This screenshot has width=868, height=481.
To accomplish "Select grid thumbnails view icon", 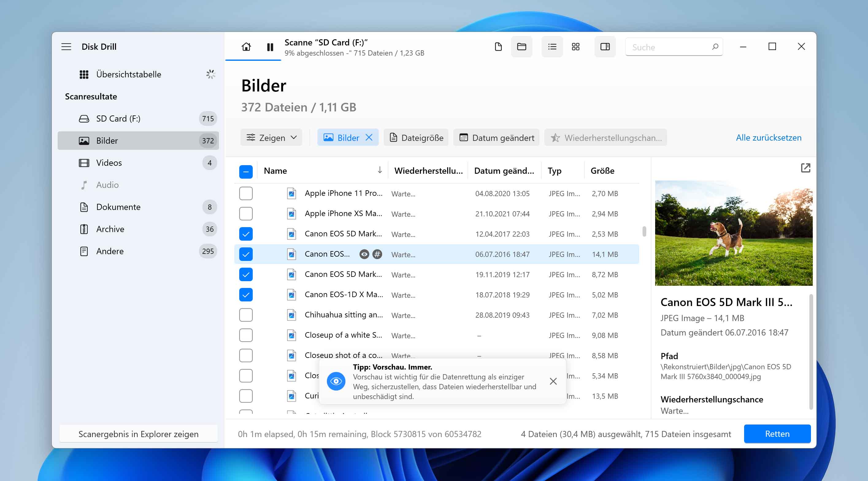I will pyautogui.click(x=575, y=47).
